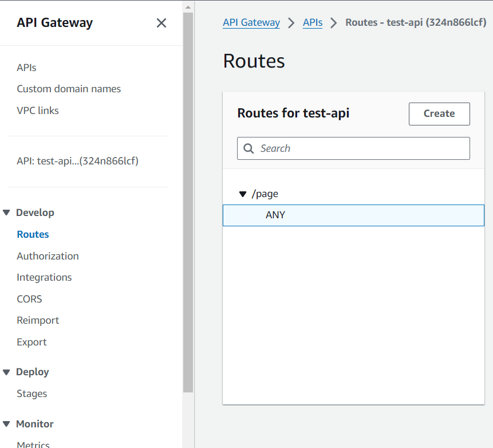Click the Deploy section heading
The width and height of the screenshot is (493, 448).
[x=33, y=372]
